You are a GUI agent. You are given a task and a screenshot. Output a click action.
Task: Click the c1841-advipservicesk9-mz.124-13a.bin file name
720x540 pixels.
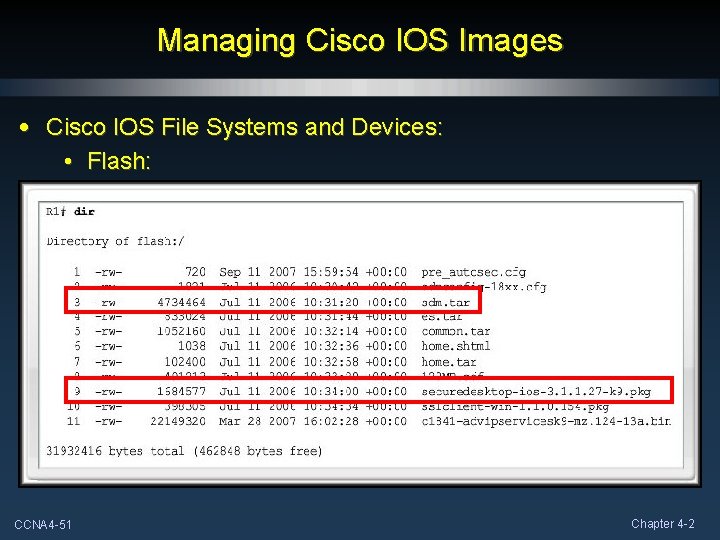click(x=546, y=421)
